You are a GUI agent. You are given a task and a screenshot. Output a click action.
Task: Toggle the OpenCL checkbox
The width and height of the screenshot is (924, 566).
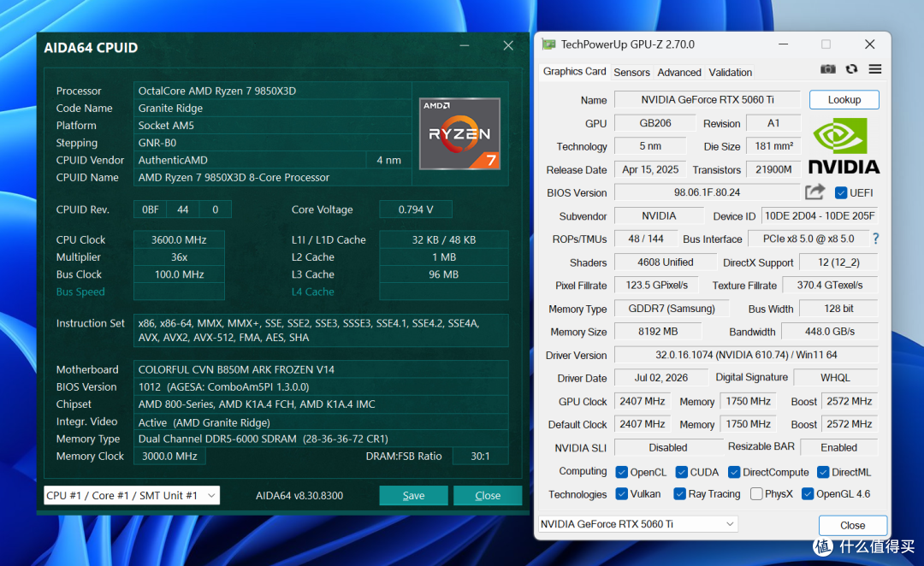pos(621,472)
